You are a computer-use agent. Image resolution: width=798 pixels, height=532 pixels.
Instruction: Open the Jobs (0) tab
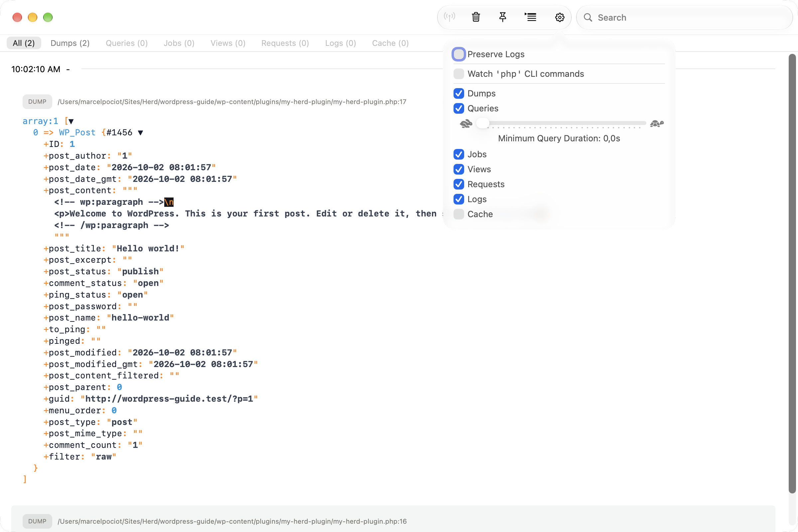coord(179,43)
